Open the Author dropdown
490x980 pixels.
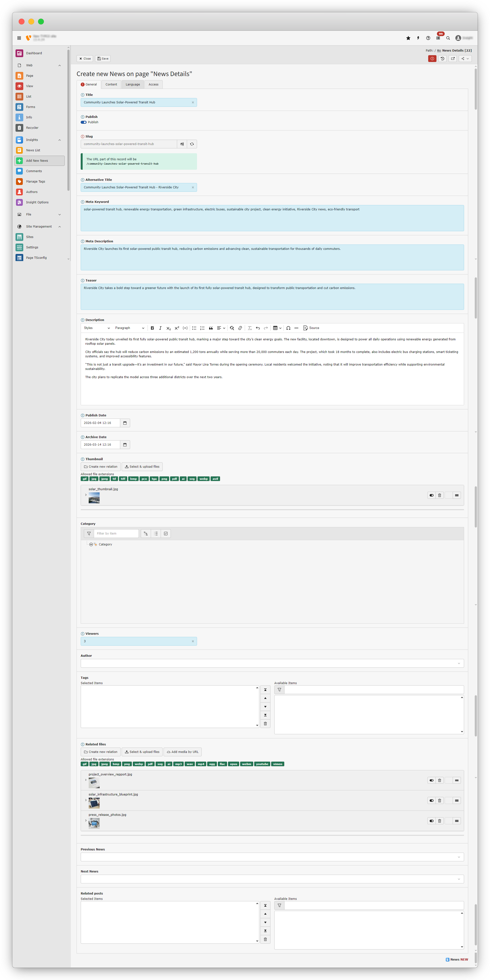(272, 664)
